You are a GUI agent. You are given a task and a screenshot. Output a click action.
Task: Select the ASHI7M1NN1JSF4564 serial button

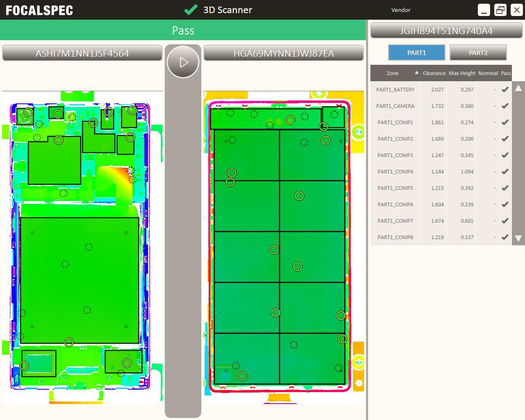(x=82, y=53)
